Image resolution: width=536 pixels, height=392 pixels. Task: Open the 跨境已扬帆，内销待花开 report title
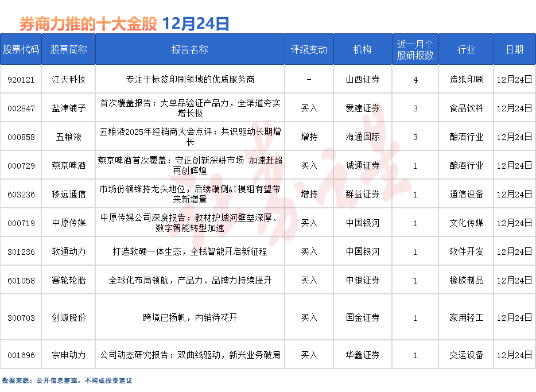coord(189,317)
